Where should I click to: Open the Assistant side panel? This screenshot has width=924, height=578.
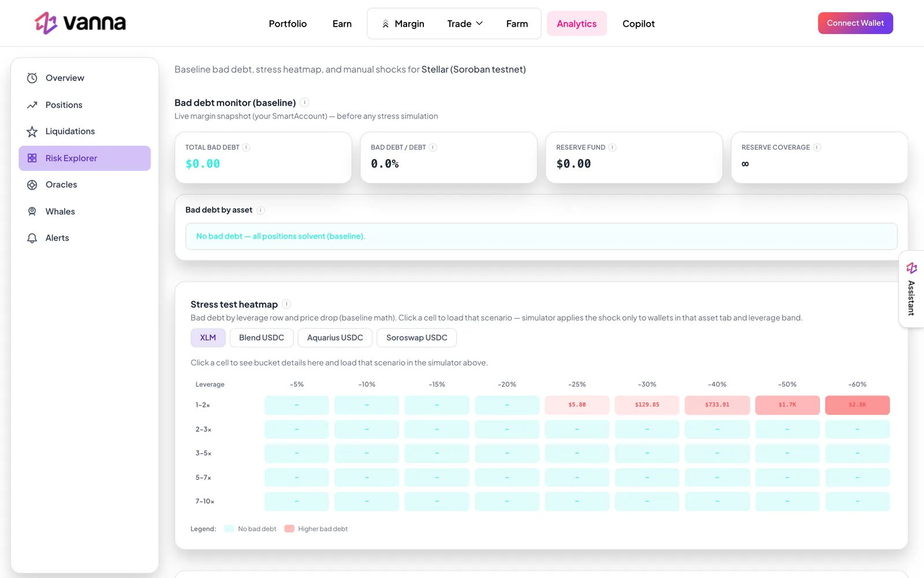pos(911,289)
